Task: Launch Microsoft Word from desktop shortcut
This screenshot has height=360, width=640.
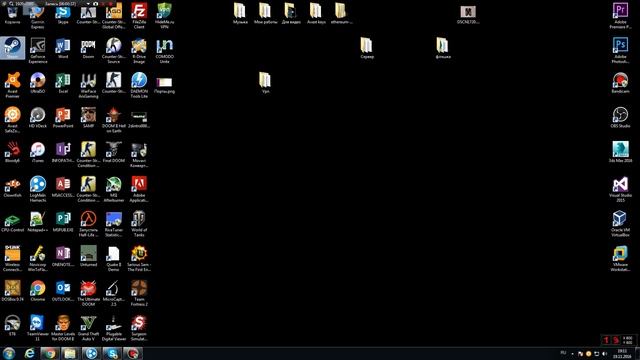Action: pyautogui.click(x=63, y=48)
